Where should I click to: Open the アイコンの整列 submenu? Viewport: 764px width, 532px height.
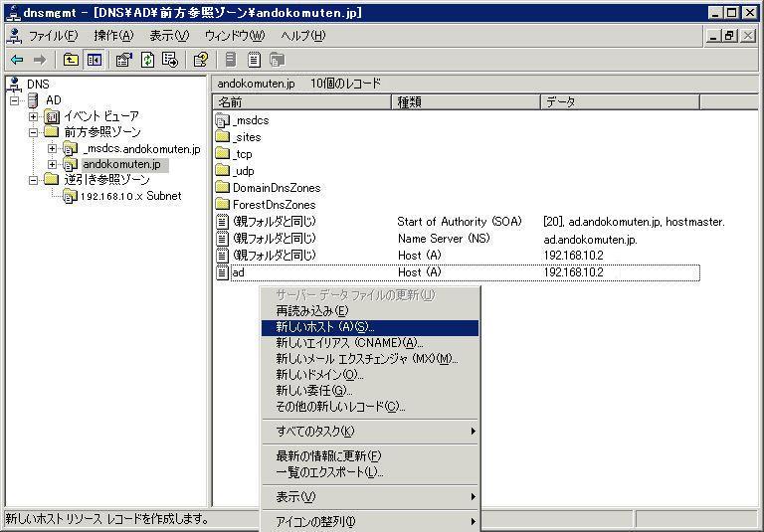point(370,522)
